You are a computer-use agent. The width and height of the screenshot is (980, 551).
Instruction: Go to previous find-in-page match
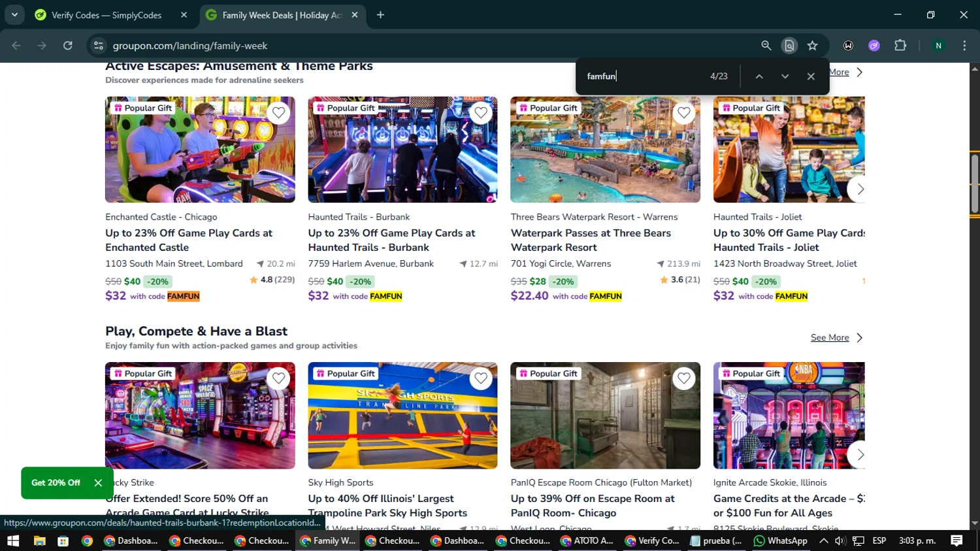click(x=759, y=76)
